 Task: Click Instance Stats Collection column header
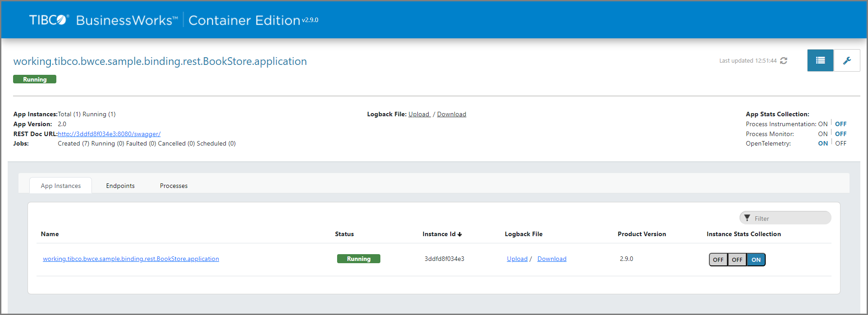pos(744,234)
